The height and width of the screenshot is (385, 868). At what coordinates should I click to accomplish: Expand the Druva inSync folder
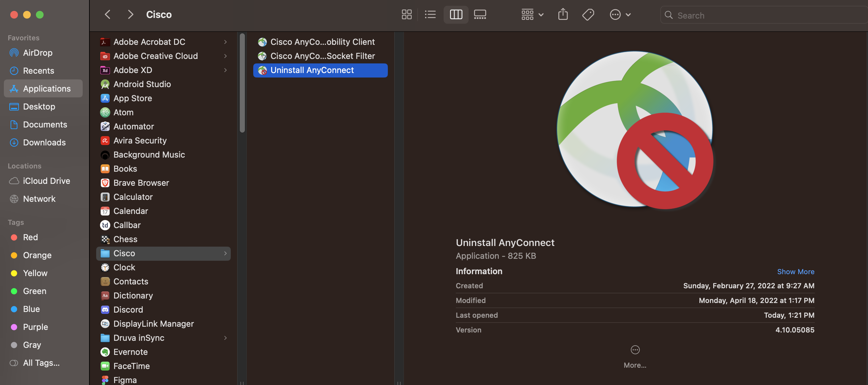(138, 338)
